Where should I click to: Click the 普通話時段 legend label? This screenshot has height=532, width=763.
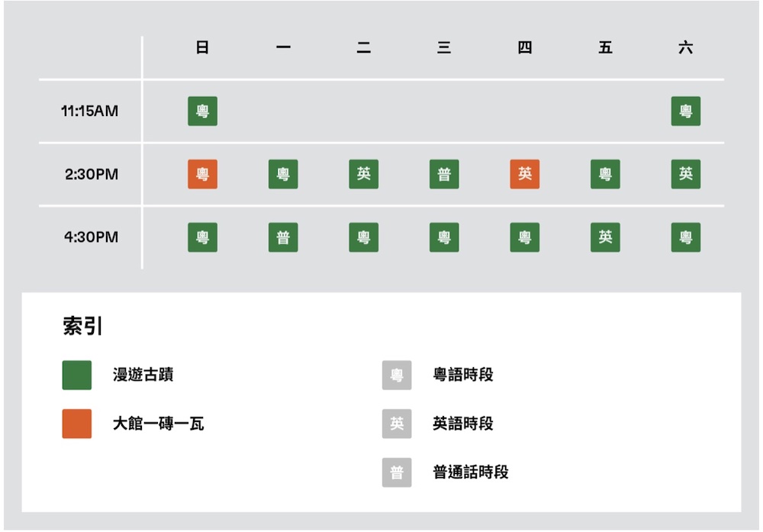pyautogui.click(x=470, y=472)
